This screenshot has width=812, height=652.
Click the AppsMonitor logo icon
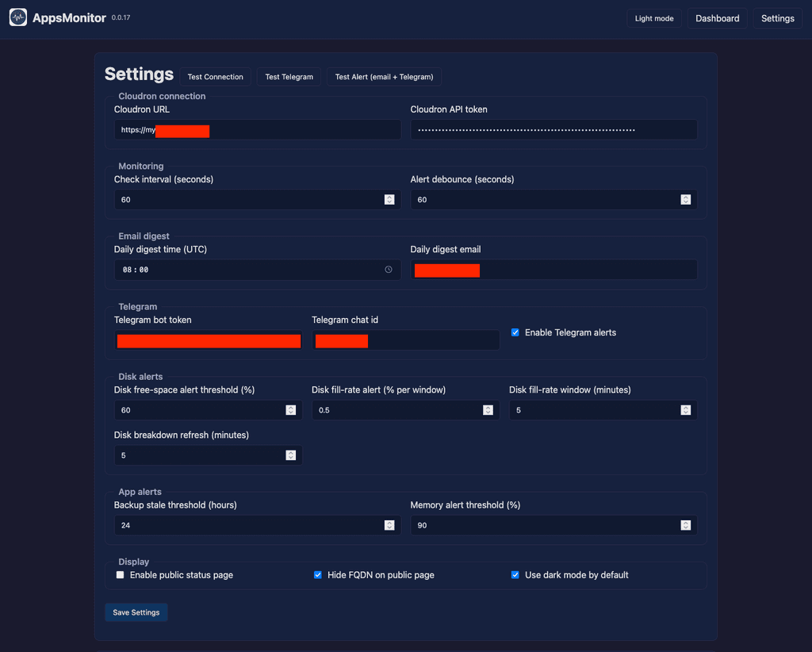18,17
